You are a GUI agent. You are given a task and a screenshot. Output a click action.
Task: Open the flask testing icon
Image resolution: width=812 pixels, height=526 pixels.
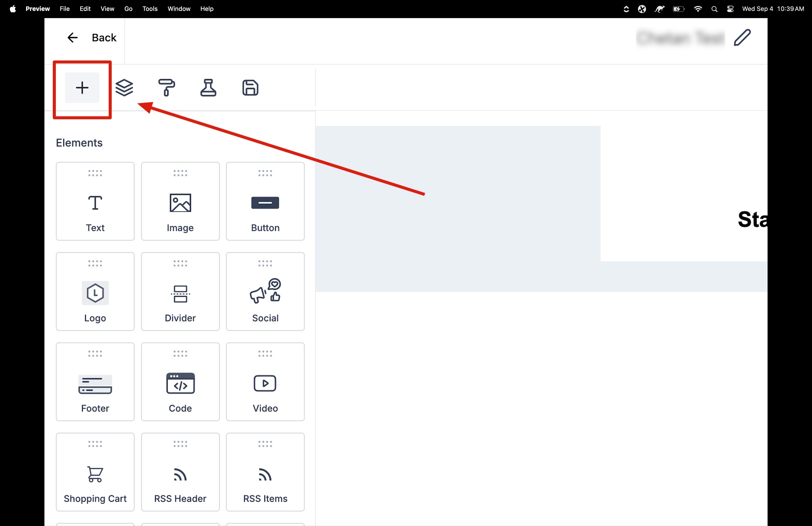[208, 88]
